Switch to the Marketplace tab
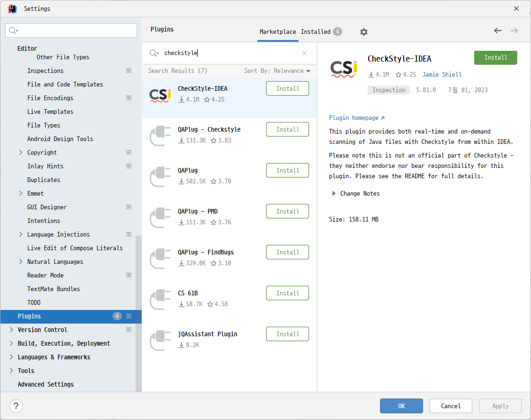The width and height of the screenshot is (531, 420). 278,32
